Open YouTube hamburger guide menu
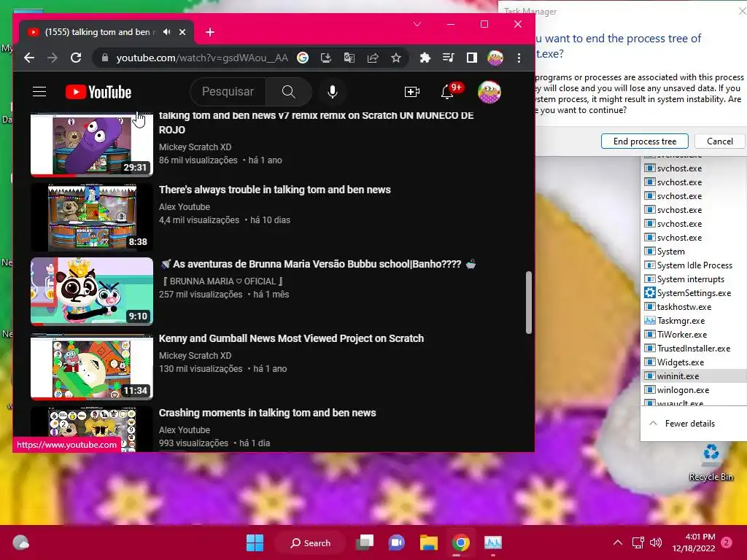This screenshot has width=747, height=560. [x=39, y=92]
